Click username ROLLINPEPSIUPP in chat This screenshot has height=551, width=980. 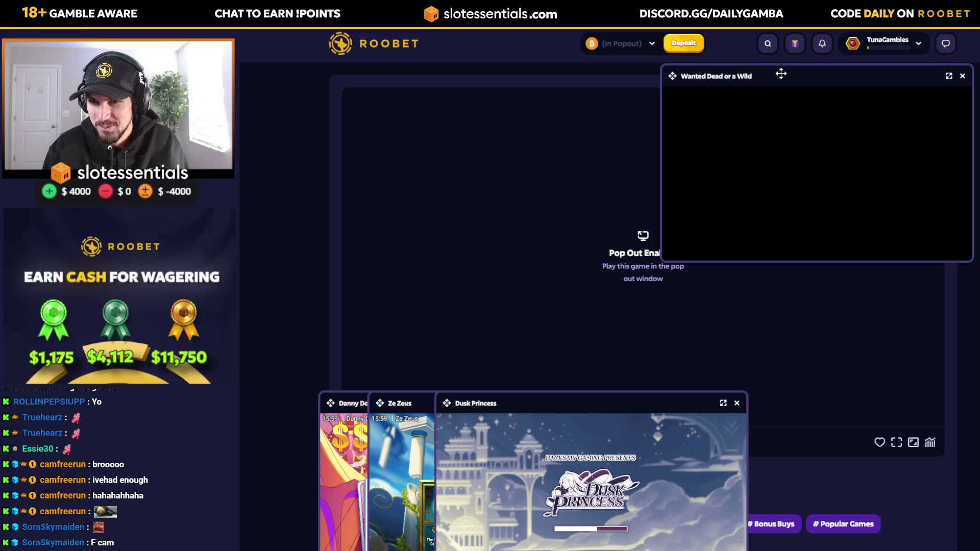[49, 402]
